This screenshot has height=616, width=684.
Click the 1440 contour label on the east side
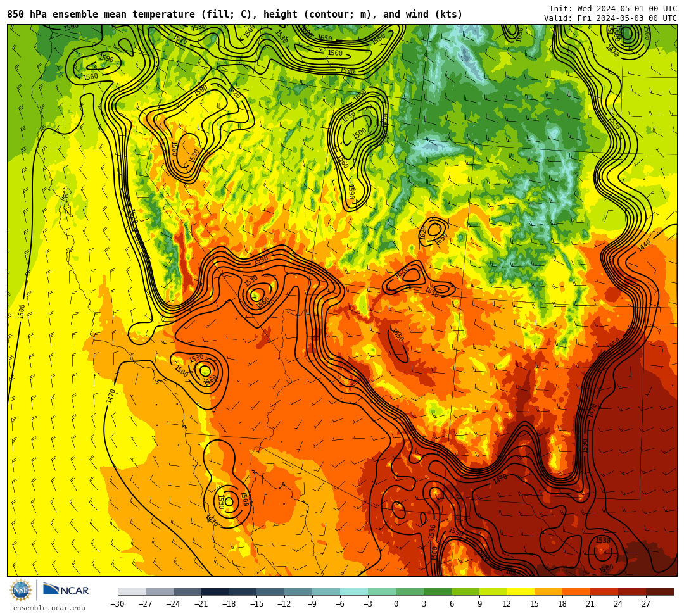pyautogui.click(x=644, y=246)
